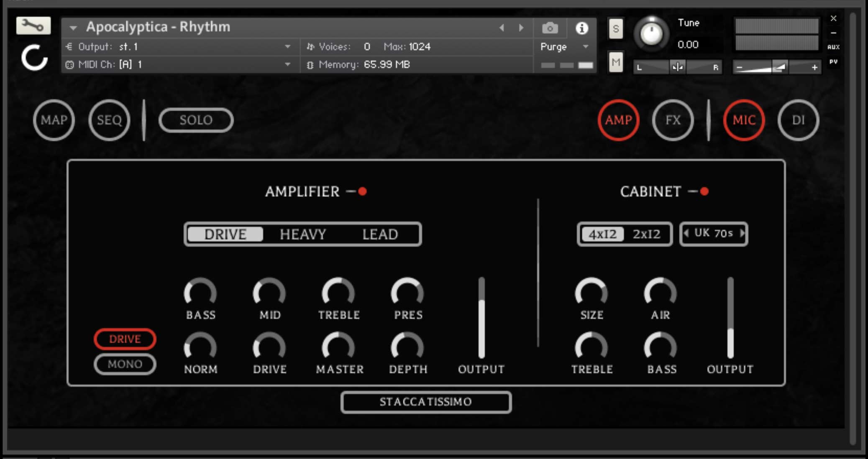
Task: Solo the instrument with S button
Action: click(x=615, y=29)
